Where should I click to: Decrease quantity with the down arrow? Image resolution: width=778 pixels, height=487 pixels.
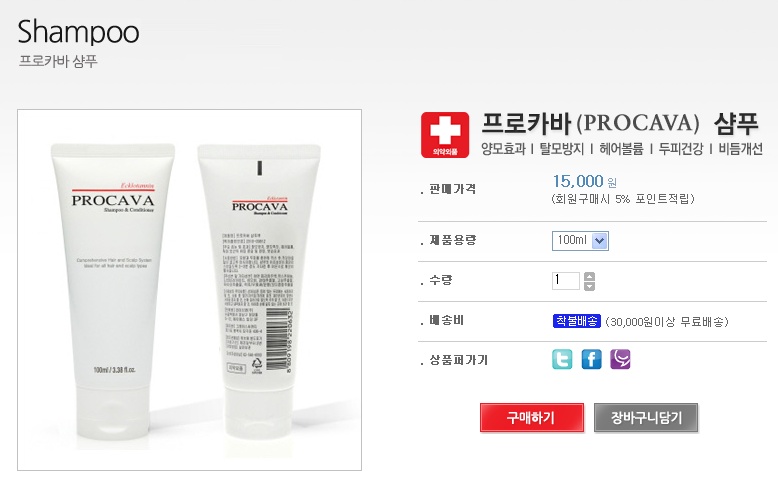coord(589,286)
